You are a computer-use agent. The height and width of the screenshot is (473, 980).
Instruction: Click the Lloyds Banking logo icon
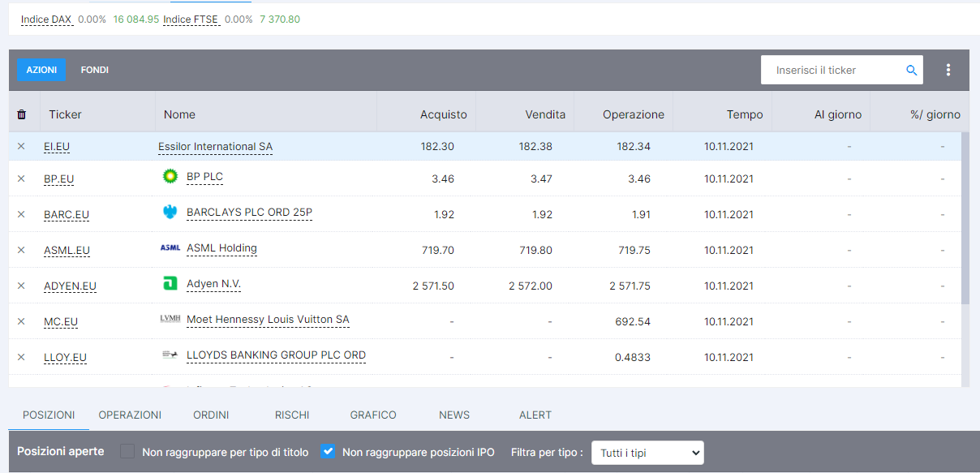(170, 355)
